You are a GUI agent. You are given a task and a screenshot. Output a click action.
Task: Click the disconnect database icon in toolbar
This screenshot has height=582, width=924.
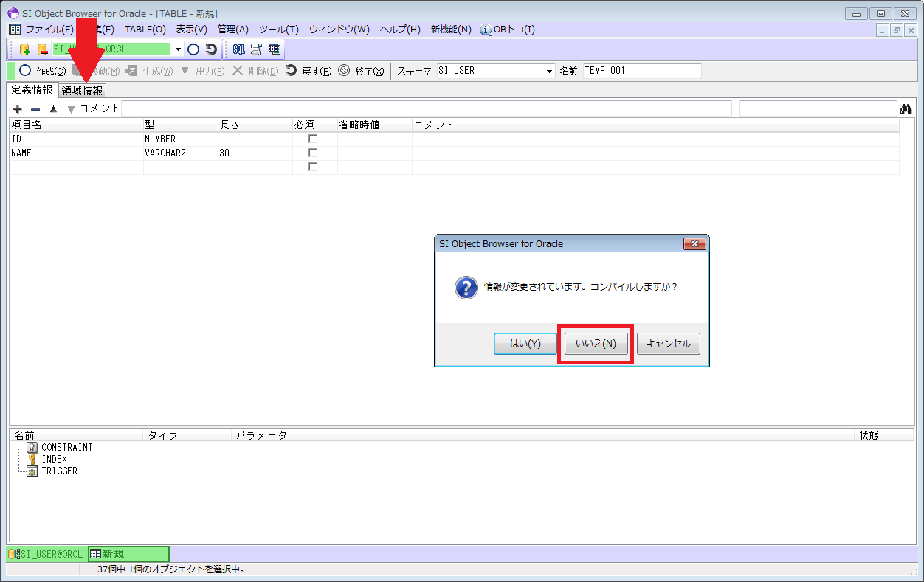(x=42, y=49)
